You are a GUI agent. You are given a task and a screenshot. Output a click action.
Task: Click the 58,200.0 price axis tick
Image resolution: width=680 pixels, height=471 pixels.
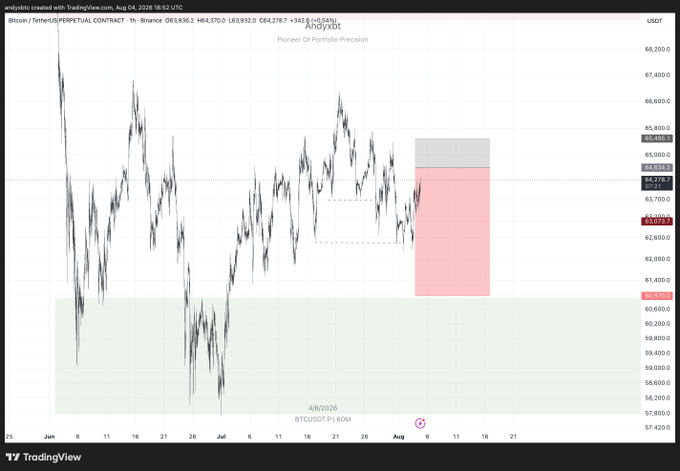click(657, 398)
